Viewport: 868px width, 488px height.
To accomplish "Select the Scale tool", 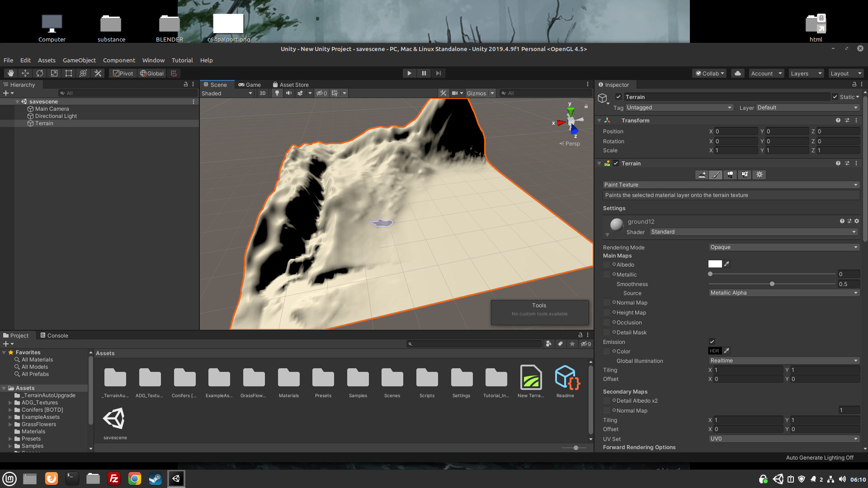I will click(x=54, y=73).
